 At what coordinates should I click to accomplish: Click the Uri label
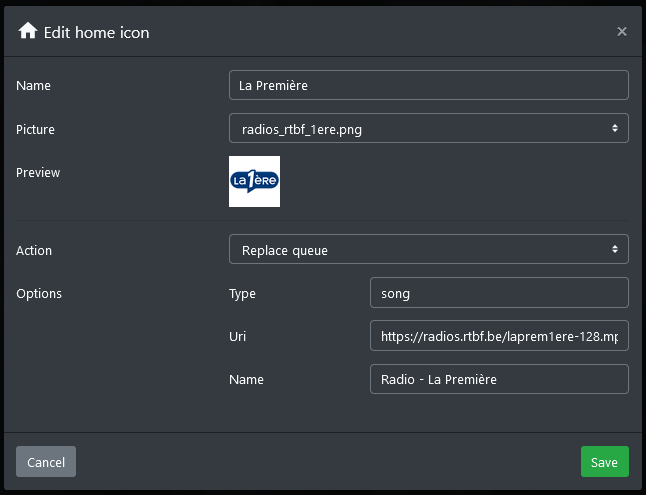pyautogui.click(x=237, y=336)
